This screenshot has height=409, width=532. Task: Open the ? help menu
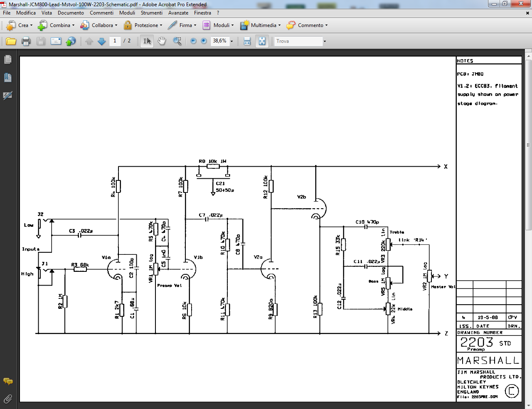click(x=218, y=13)
